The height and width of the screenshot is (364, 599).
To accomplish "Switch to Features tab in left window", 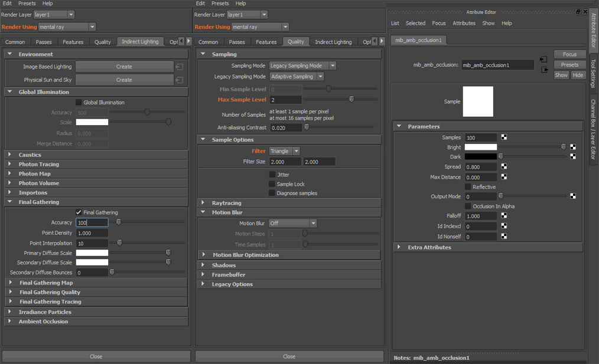I will click(73, 42).
